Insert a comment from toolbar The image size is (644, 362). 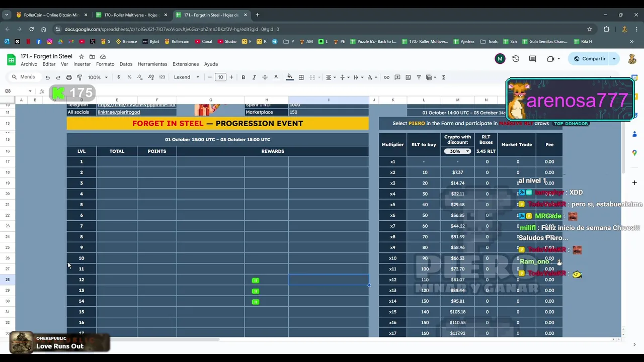point(397,77)
